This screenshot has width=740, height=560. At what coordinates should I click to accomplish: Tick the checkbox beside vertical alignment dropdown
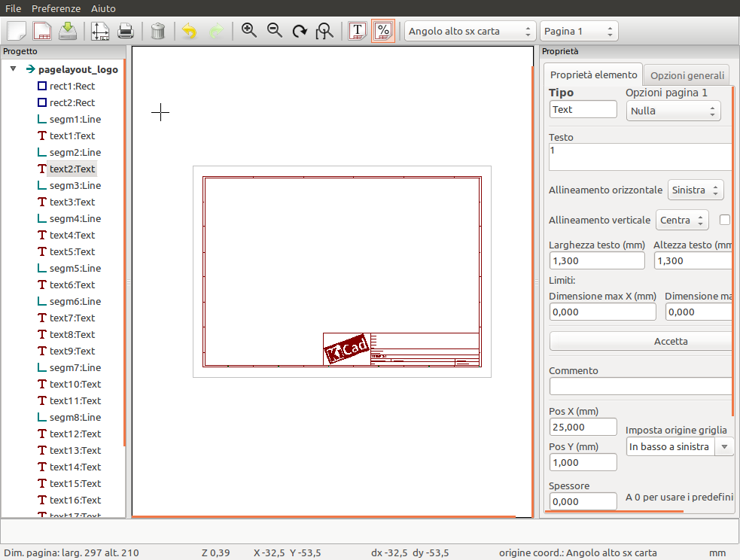[724, 220]
